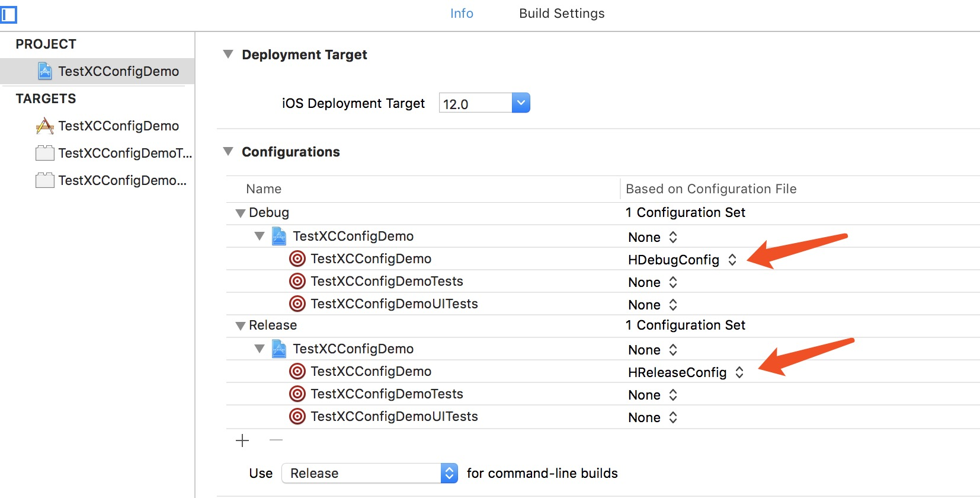
Task: Open the iOS Deployment Target dropdown
Action: click(x=520, y=103)
